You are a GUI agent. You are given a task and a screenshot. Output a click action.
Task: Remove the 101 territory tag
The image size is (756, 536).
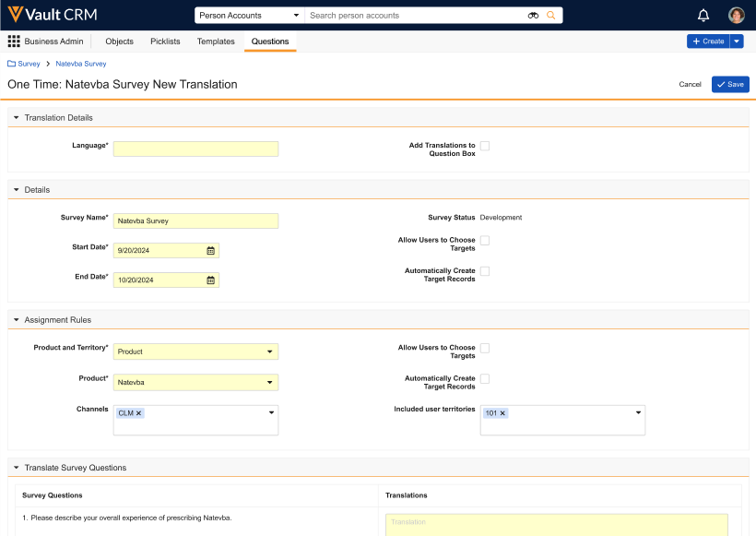[502, 413]
